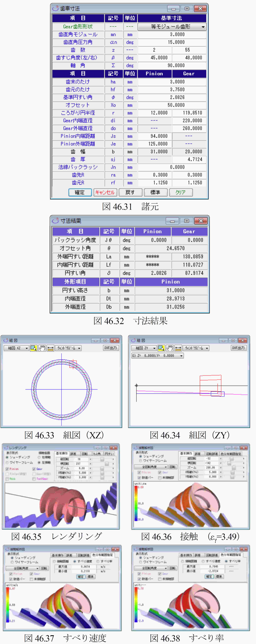This screenshot has height=644, width=256.
Task: Click the 寸法結果 window title icon
Action: (x=55, y=221)
